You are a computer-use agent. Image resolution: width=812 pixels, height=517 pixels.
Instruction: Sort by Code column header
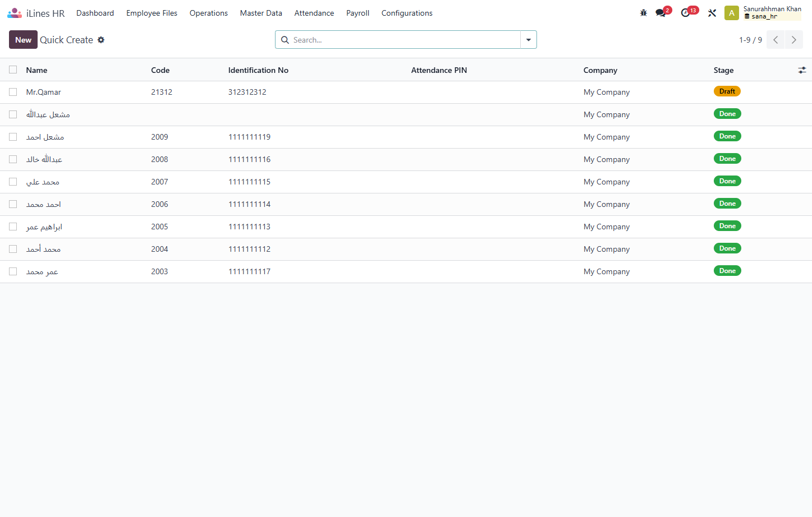pyautogui.click(x=160, y=70)
